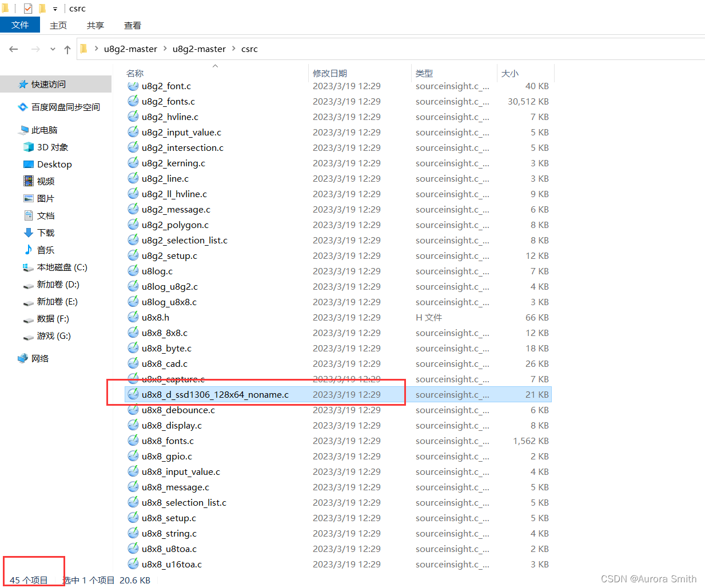The width and height of the screenshot is (705, 588).
Task: Select file u8x8_setup.c
Action: 338,518
